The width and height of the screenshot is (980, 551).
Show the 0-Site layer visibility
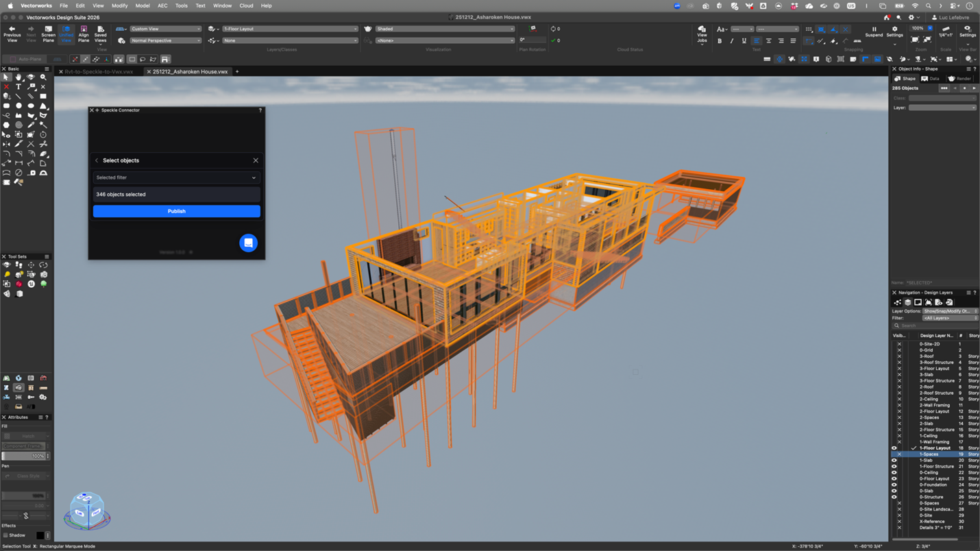tap(899, 515)
